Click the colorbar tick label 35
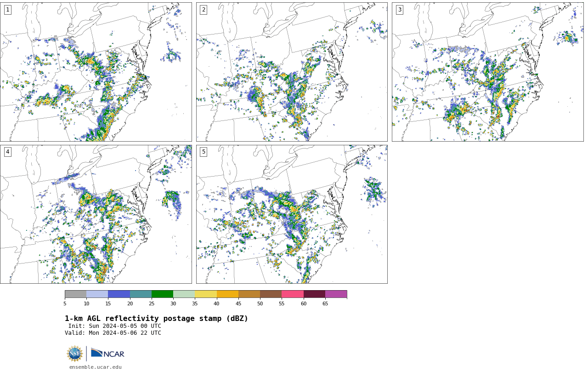The height and width of the screenshot is (372, 588). pyautogui.click(x=195, y=303)
